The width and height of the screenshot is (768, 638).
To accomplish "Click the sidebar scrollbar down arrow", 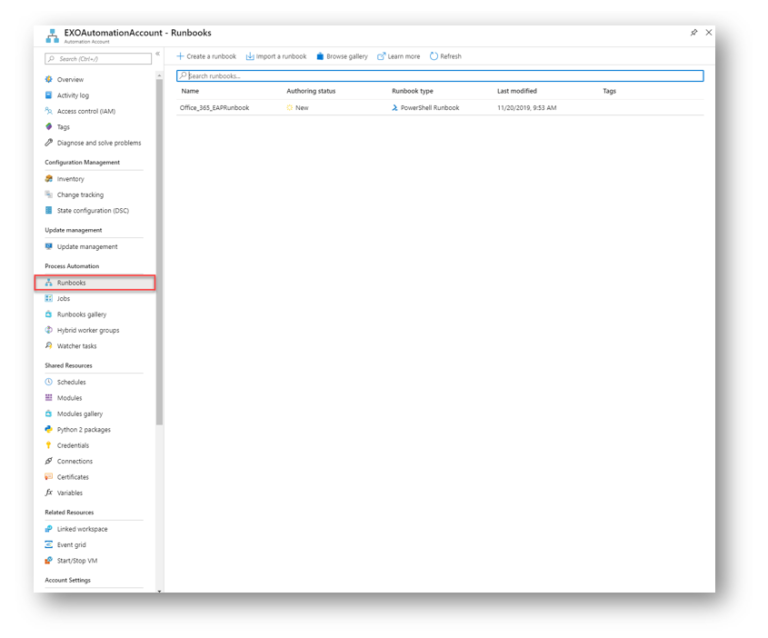I will pos(159,591).
